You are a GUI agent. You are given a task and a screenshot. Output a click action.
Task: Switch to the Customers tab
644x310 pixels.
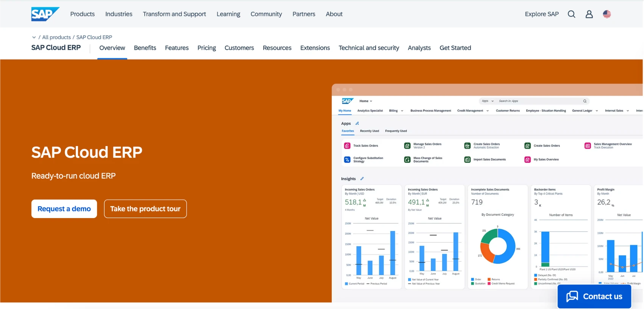click(239, 48)
